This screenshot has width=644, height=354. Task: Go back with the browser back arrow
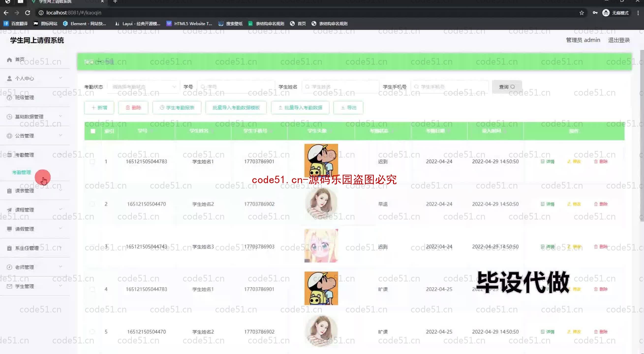click(x=6, y=13)
